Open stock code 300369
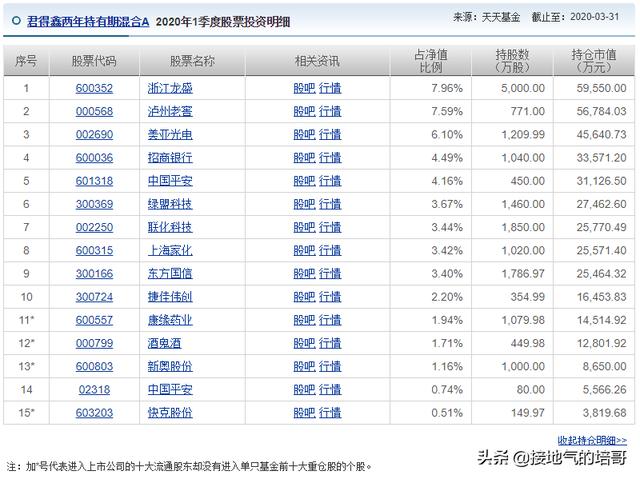This screenshot has height=479, width=640. coord(94,204)
